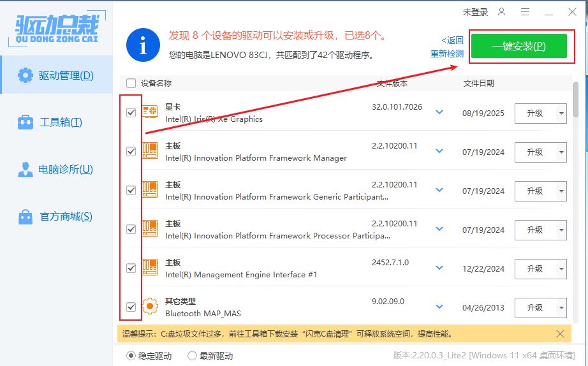The image size is (588, 366).
Task: Toggle the select-all checkbox beside 设备名称
Action: coord(131,83)
